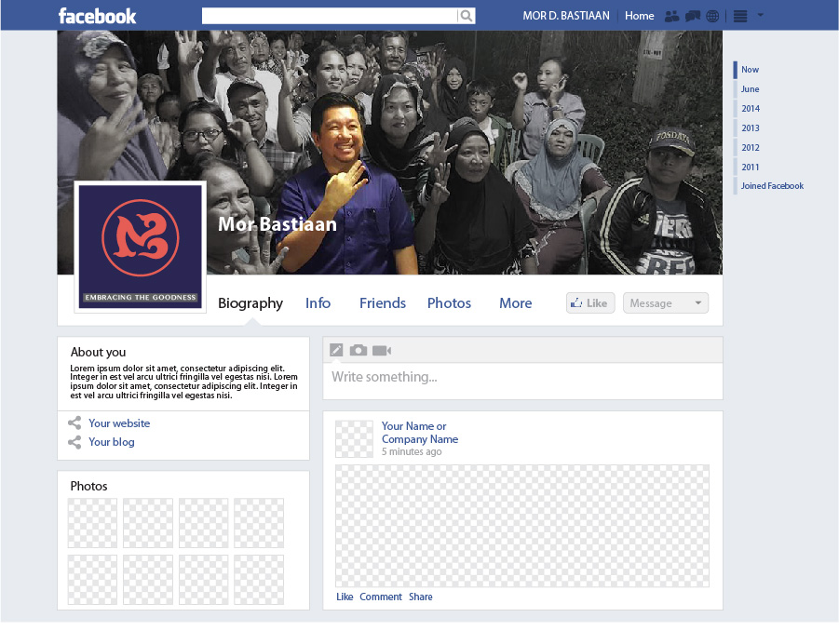This screenshot has width=839, height=644.
Task: Click the Write something text field
Action: coord(522,381)
